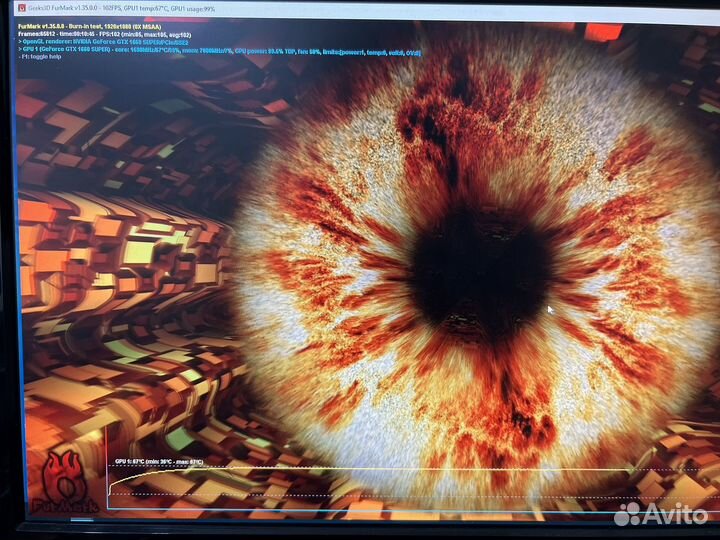The height and width of the screenshot is (540, 720).
Task: Click the FurMark app icon in title bar
Action: pyautogui.click(x=21, y=9)
